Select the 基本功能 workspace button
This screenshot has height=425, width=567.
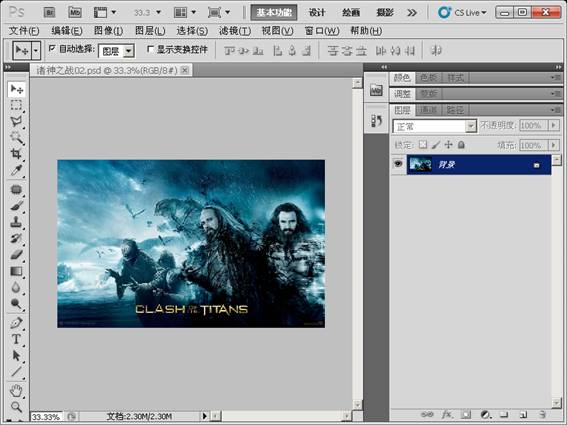click(x=274, y=13)
